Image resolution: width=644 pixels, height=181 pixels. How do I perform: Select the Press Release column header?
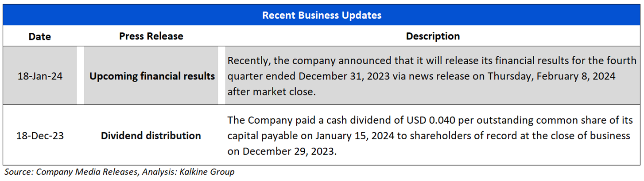point(151,36)
